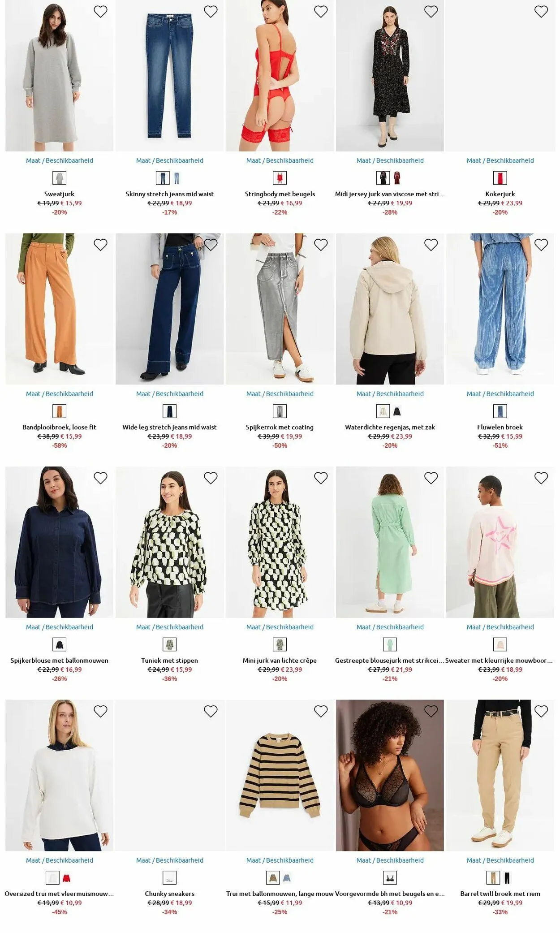Wishlist the Fluwelen broek with heart
The image size is (560, 933).
tap(541, 245)
